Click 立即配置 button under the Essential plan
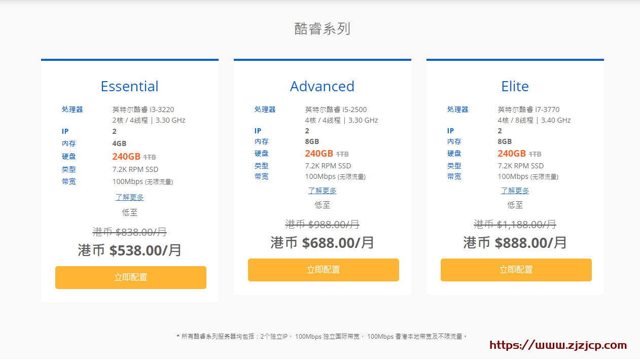The image size is (640, 364). (x=130, y=277)
